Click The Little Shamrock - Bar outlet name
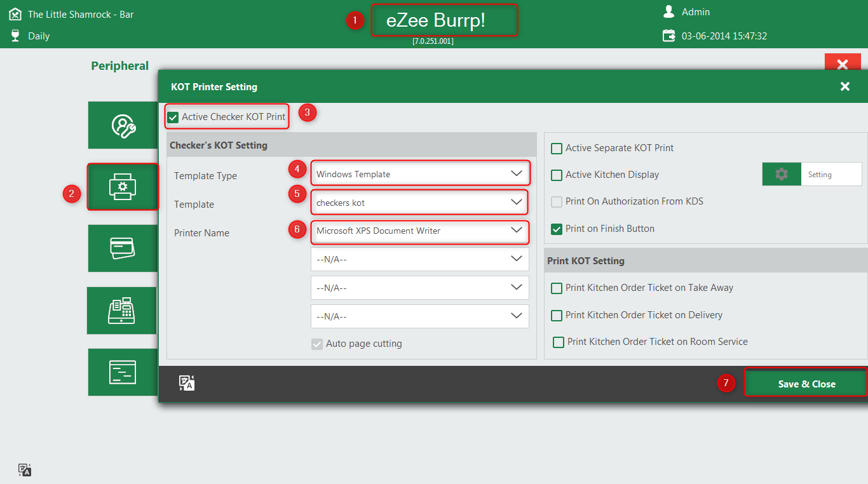 81,14
